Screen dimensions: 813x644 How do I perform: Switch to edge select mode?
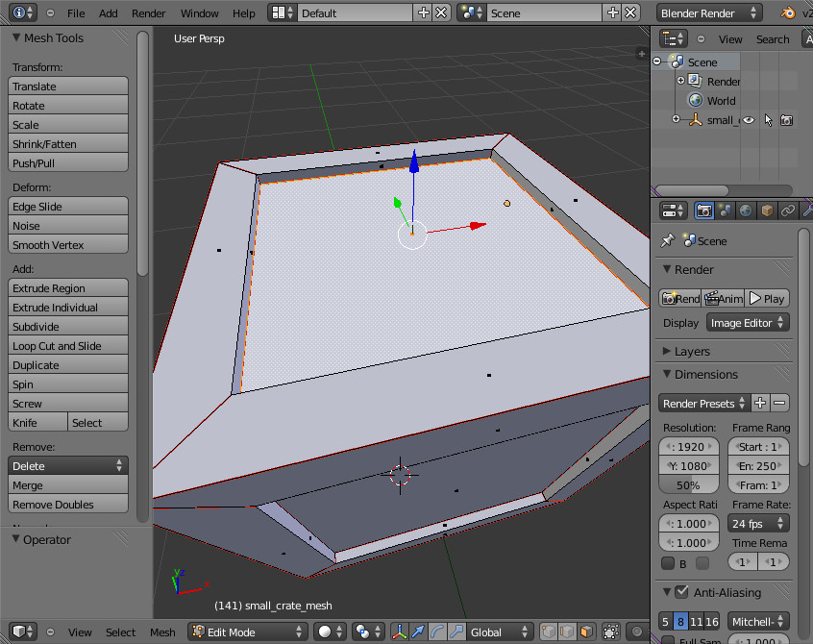tap(567, 632)
